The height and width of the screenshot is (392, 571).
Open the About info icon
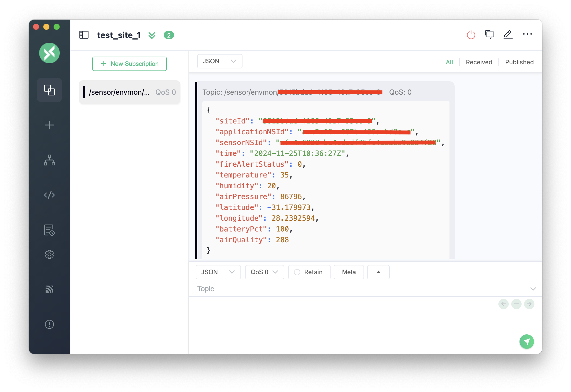point(49,324)
